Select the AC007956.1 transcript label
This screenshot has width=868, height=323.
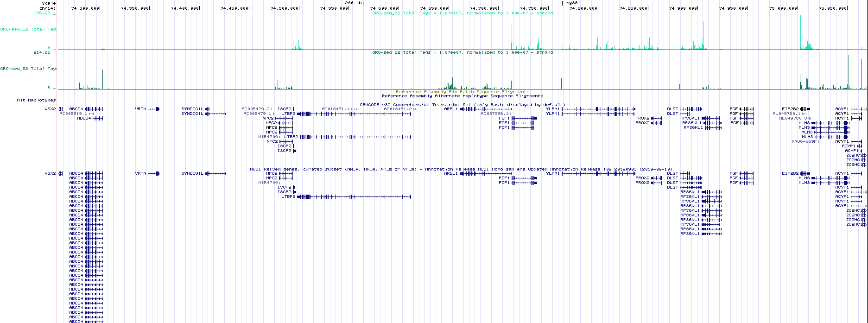point(494,114)
